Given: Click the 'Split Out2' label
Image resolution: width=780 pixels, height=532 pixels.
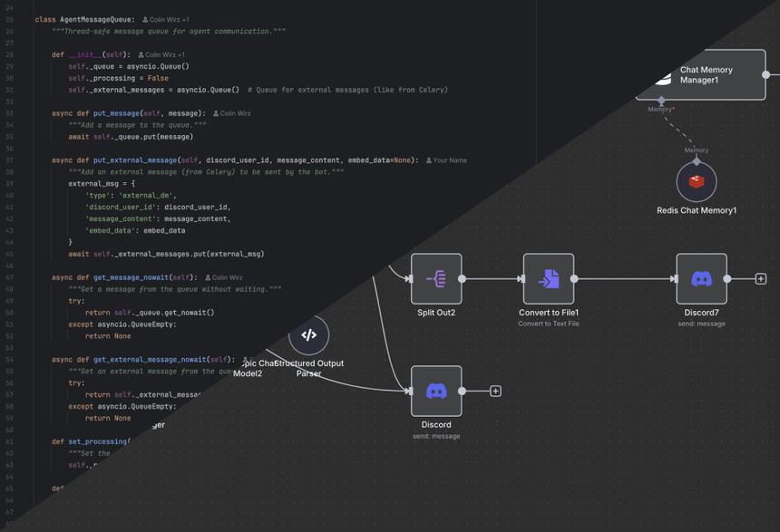Looking at the screenshot, I should 436,313.
